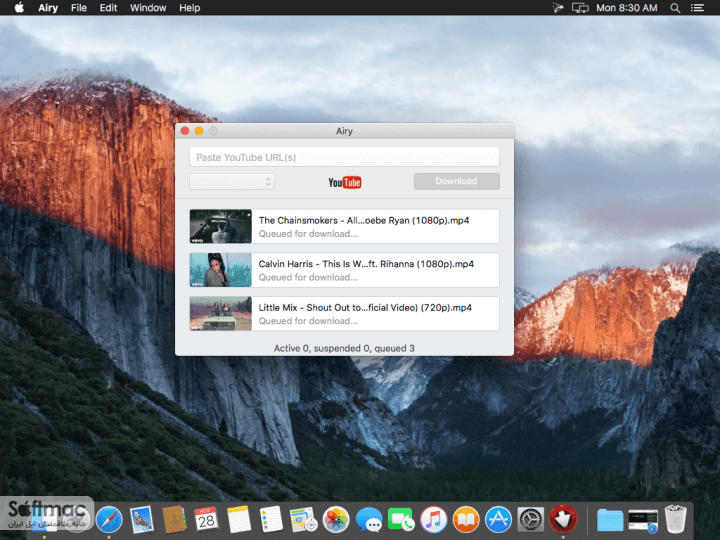Open the Help menu
This screenshot has height=540, width=720.
point(190,8)
